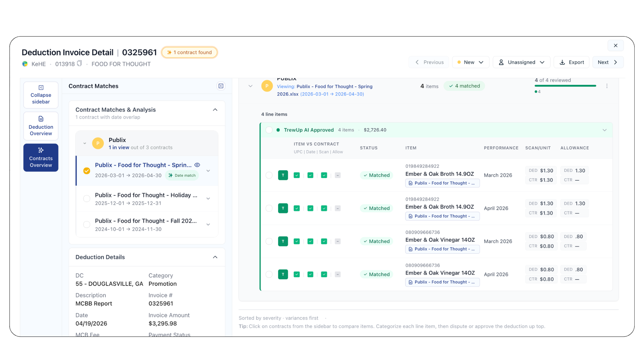644x362 pixels.
Task: Click the Publix avatar in Contract Matches
Action: tap(98, 143)
